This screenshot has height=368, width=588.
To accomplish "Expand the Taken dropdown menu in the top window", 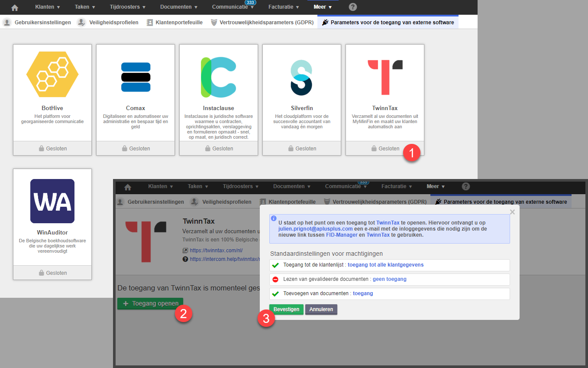I will (x=85, y=7).
